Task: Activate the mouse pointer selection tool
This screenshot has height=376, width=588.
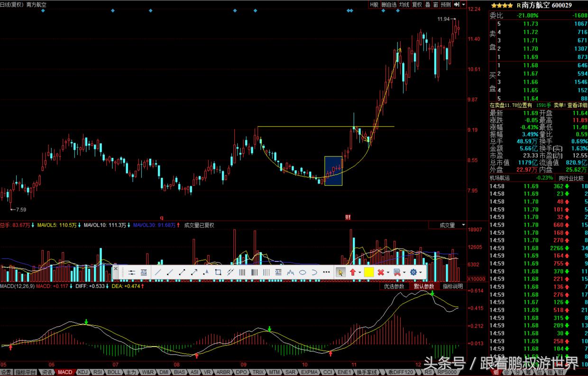Action: pos(340,272)
